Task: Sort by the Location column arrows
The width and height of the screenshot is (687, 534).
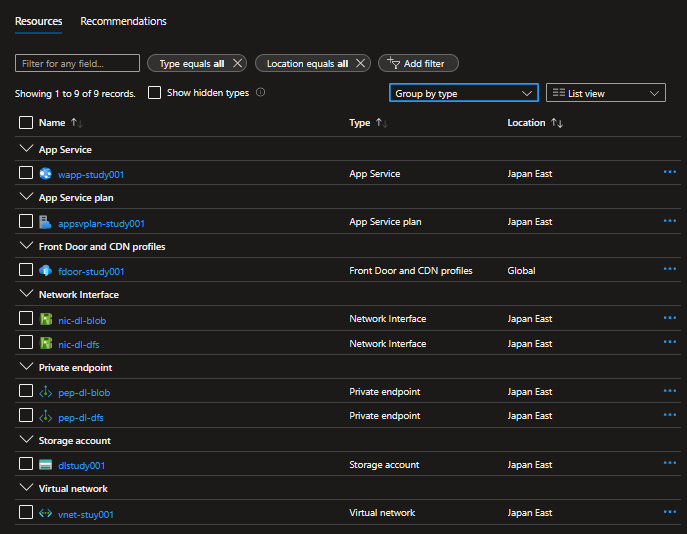Action: 557,123
